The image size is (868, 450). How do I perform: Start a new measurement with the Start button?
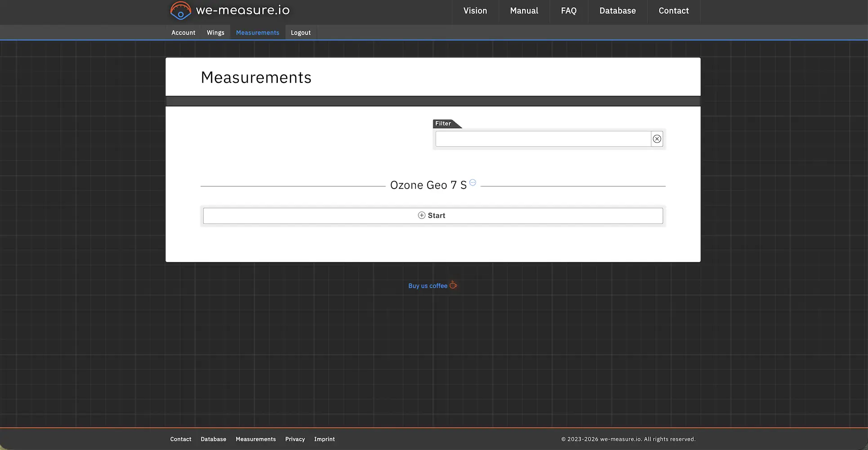[433, 216]
